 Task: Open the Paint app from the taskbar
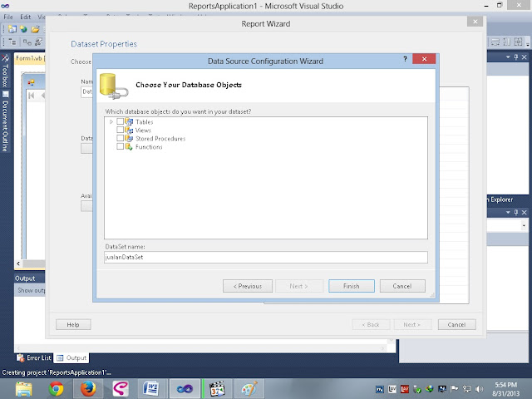(249, 389)
